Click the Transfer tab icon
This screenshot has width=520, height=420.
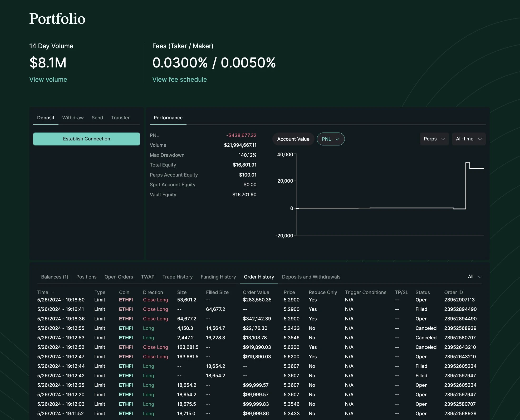point(120,118)
